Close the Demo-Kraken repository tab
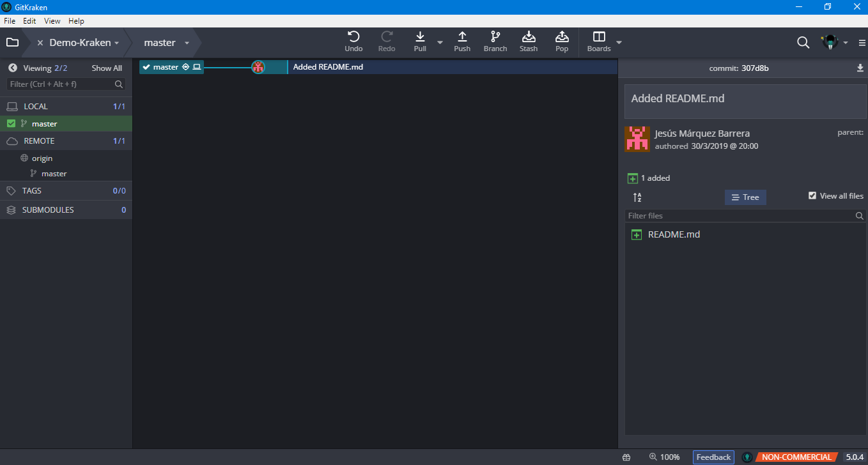 (40, 43)
